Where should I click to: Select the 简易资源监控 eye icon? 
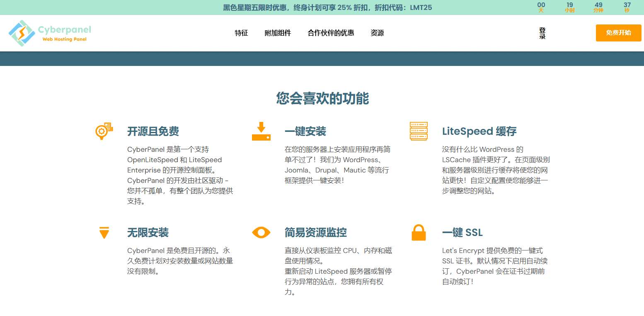pyautogui.click(x=261, y=233)
